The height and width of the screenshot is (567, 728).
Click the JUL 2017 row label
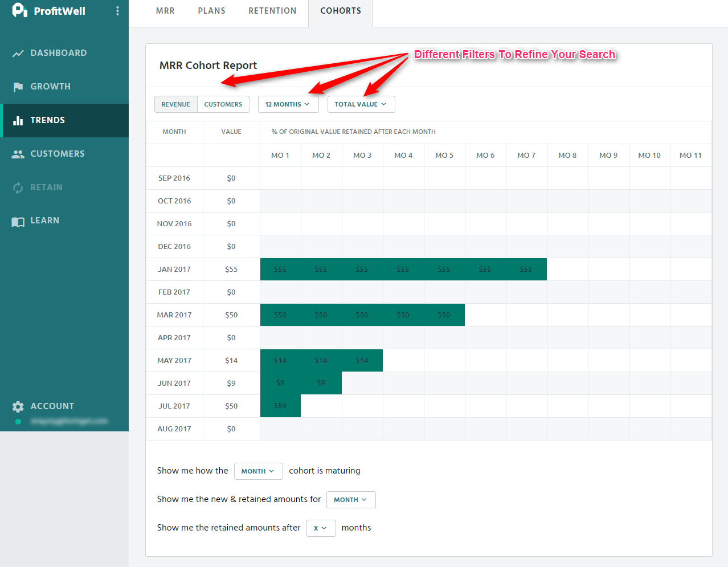coord(174,406)
